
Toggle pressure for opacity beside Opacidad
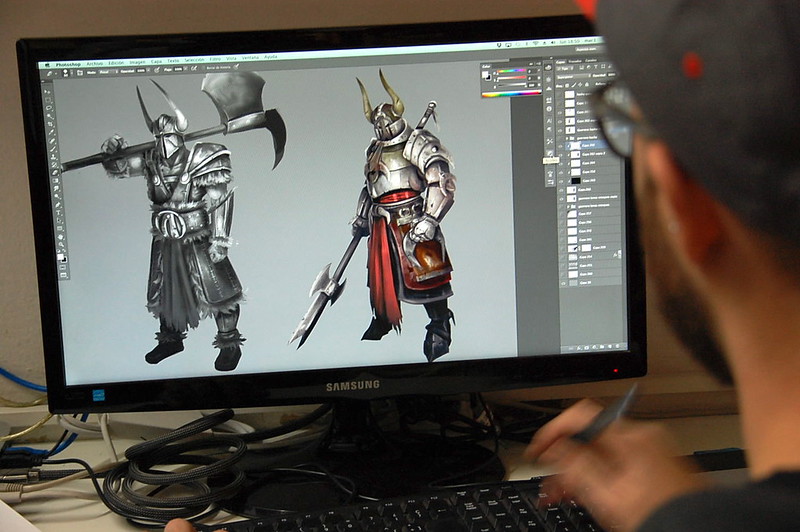coord(157,69)
